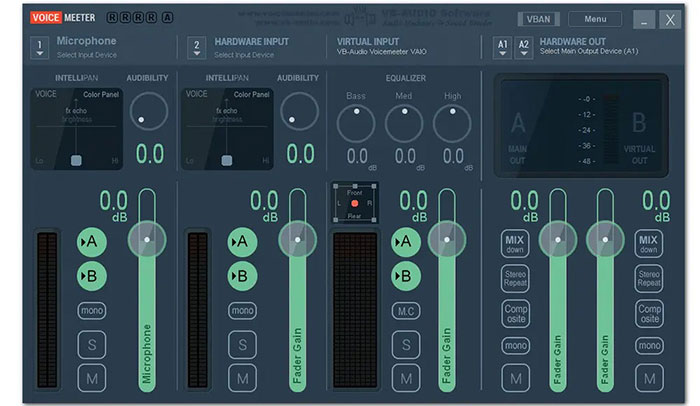
Task: Click the Microphone Intellipan Color Panel
Action: 75,127
